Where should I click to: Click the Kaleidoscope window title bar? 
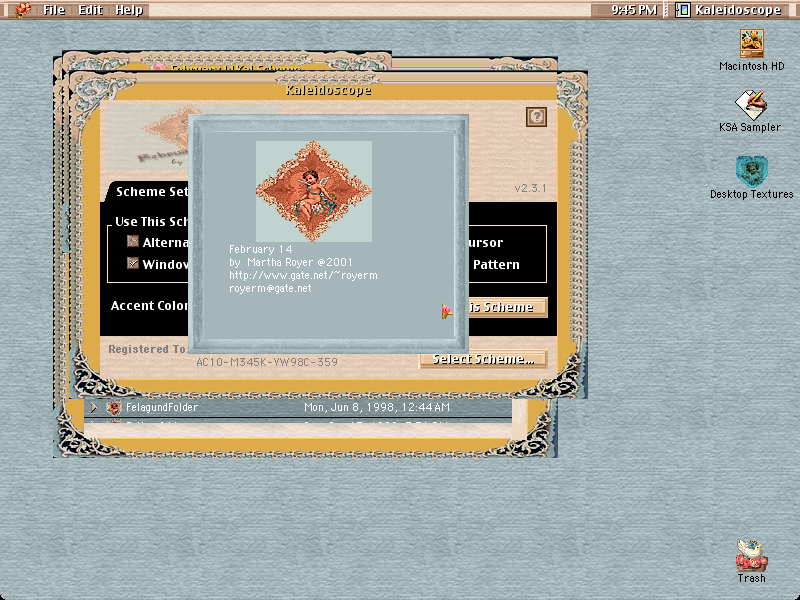coord(328,90)
